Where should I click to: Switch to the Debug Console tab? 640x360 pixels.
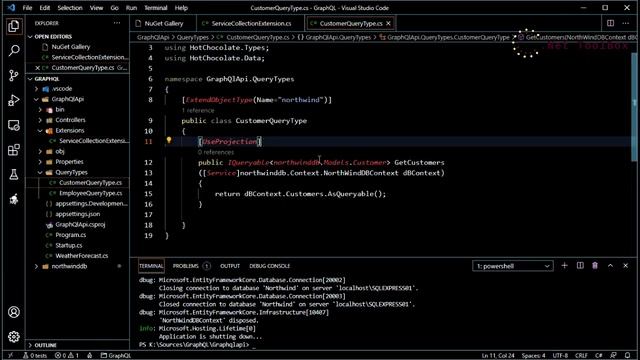pos(269,266)
